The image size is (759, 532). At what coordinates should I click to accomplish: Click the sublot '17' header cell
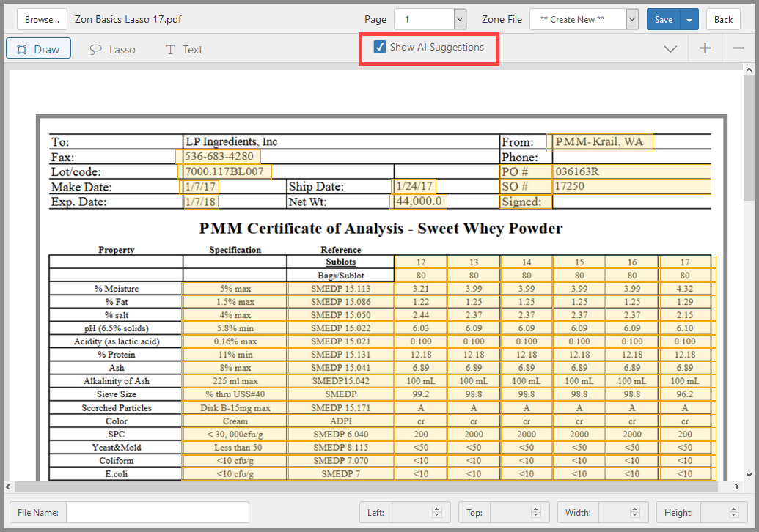pos(684,262)
